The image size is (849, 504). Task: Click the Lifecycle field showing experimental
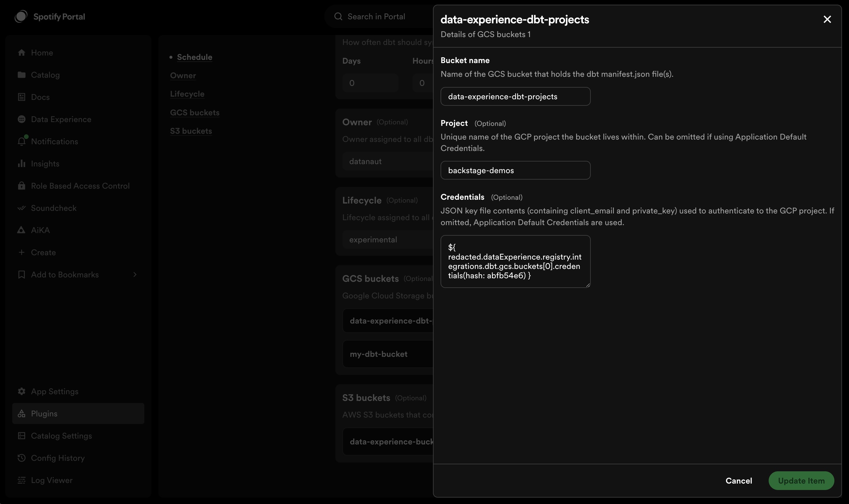(x=388, y=240)
